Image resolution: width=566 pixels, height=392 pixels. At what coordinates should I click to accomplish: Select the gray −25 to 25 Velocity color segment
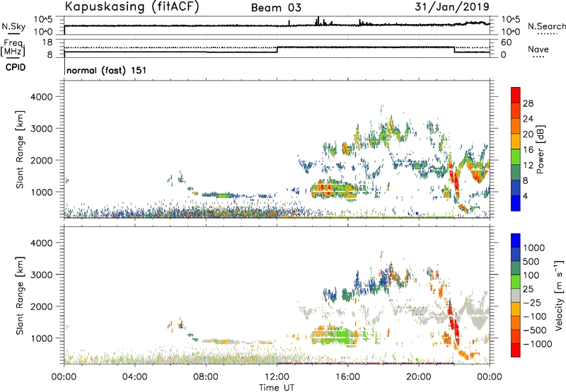tap(516, 295)
